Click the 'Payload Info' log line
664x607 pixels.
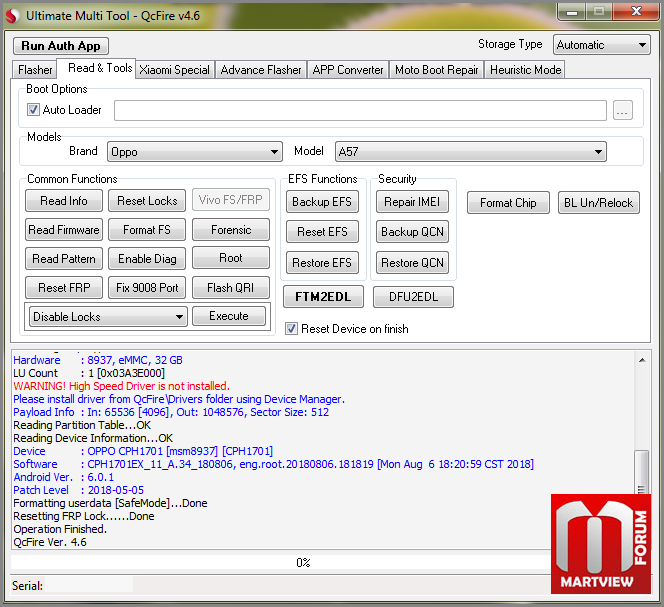[x=171, y=412]
